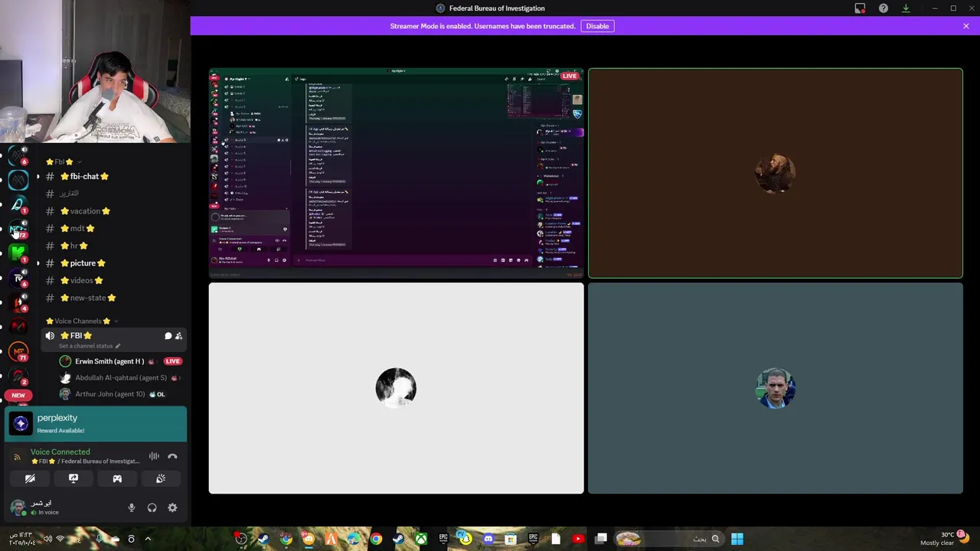Edit channel status pencil icon
The height and width of the screenshot is (551, 980).
click(117, 346)
